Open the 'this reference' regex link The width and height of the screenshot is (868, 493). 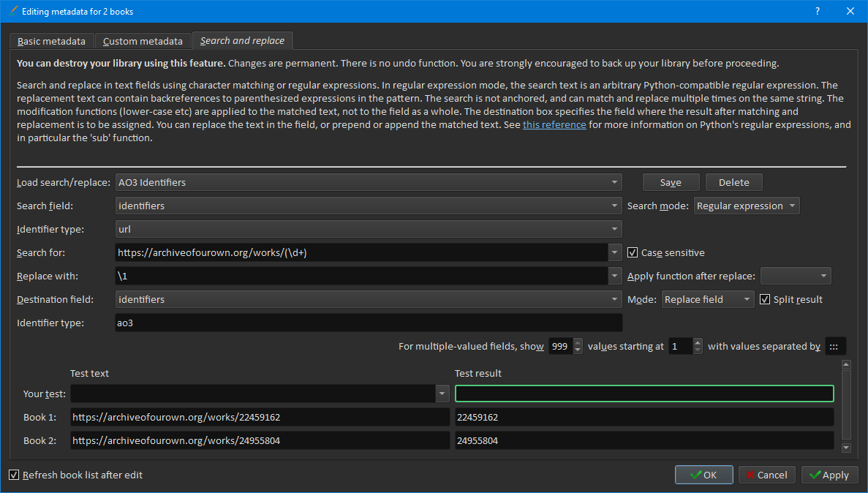(554, 124)
